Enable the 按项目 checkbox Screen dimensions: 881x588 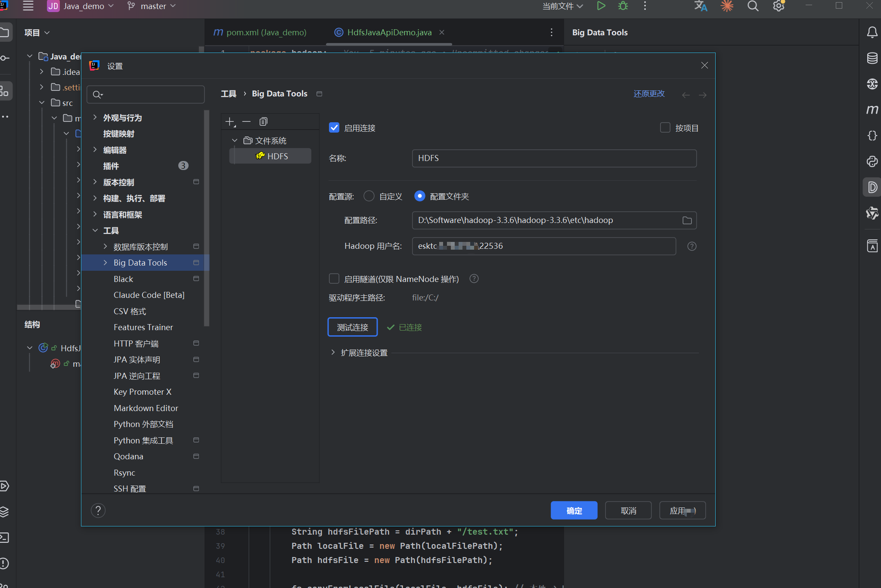(x=665, y=128)
